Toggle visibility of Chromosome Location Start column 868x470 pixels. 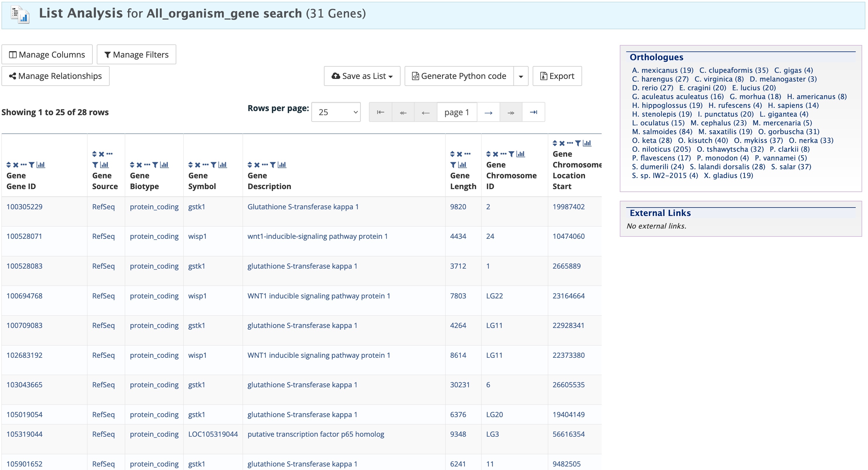pos(570,143)
